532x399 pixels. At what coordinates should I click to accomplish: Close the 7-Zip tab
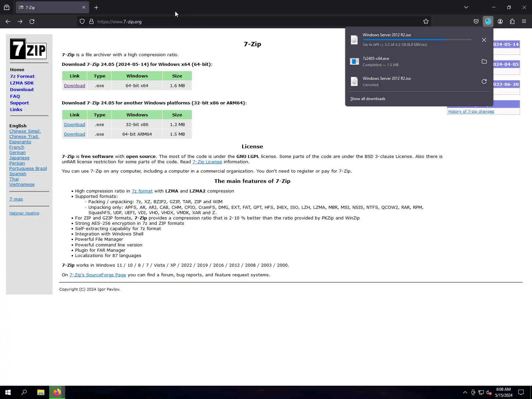[84, 7]
